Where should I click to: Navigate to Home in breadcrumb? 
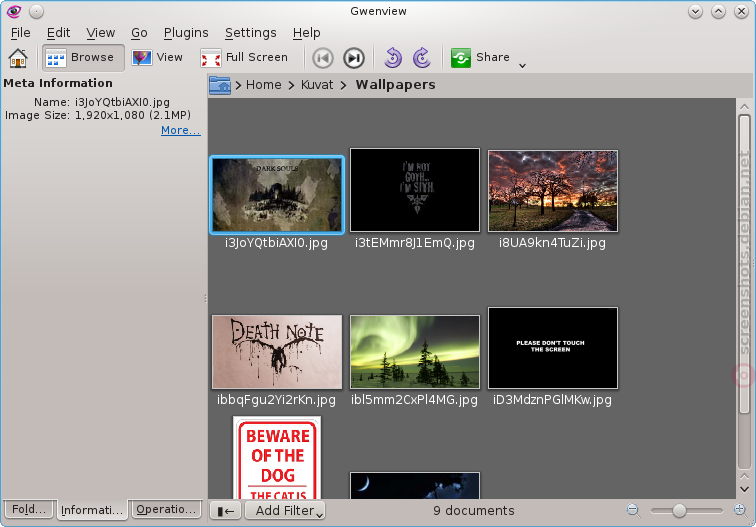coord(263,85)
